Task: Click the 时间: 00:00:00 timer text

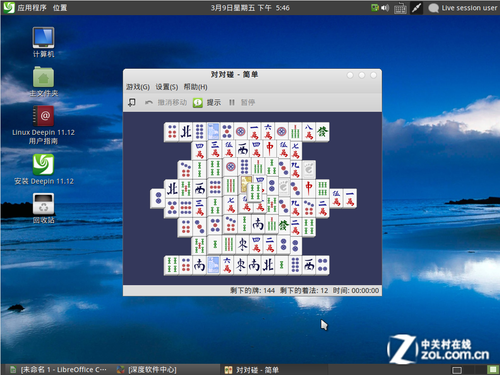Action: tap(356, 290)
